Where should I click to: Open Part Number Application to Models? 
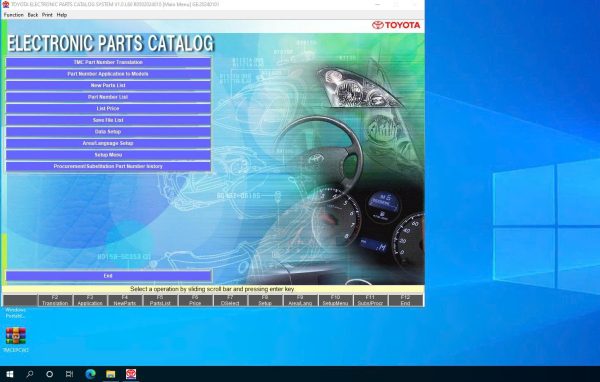[108, 74]
